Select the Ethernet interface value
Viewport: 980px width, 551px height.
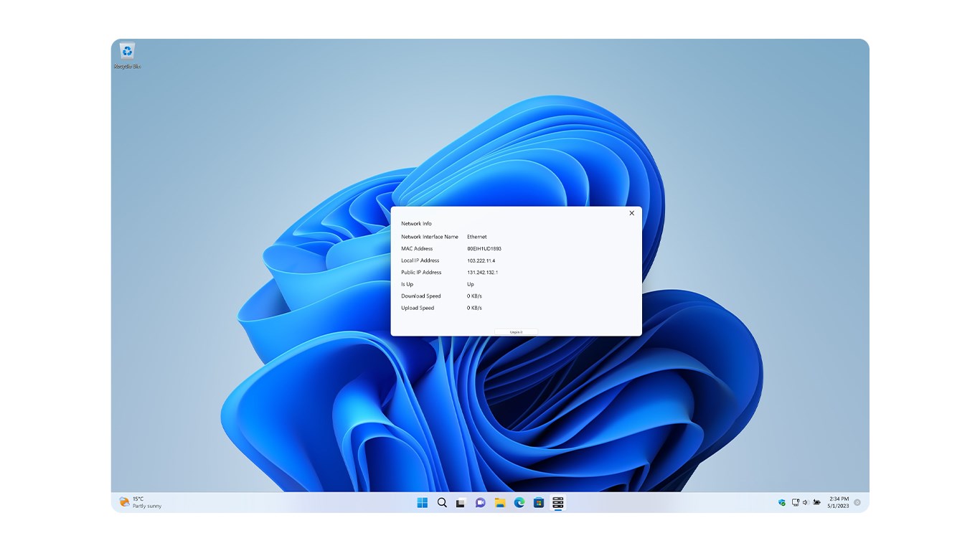tap(477, 237)
